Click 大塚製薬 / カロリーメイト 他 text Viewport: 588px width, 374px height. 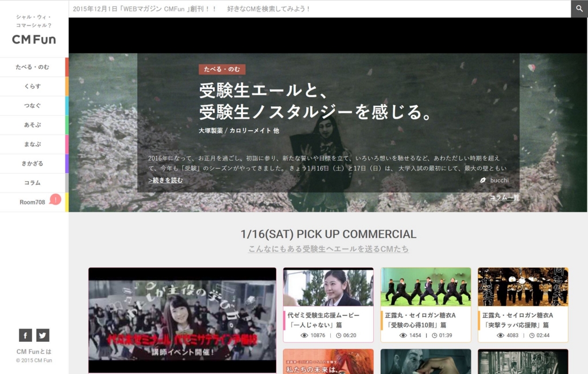click(x=239, y=130)
